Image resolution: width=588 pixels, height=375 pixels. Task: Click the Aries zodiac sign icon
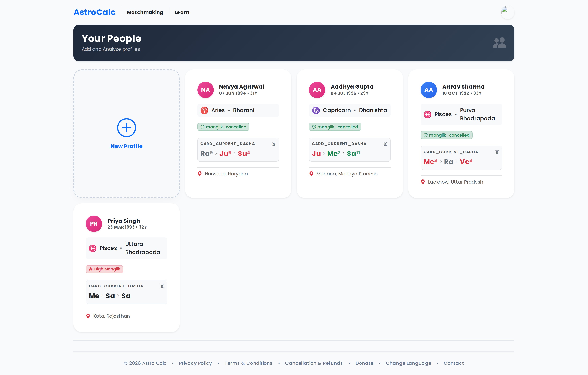[204, 110]
